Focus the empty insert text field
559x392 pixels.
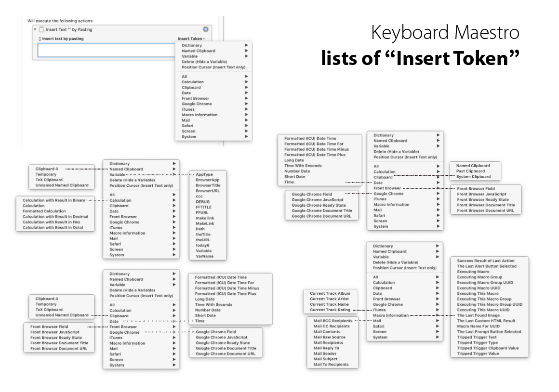(x=106, y=50)
